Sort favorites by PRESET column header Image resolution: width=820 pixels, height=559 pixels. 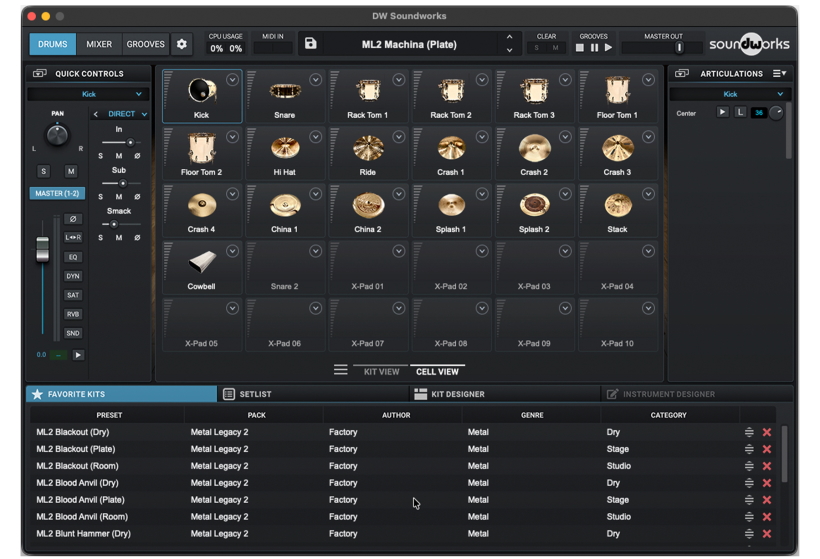pos(109,415)
